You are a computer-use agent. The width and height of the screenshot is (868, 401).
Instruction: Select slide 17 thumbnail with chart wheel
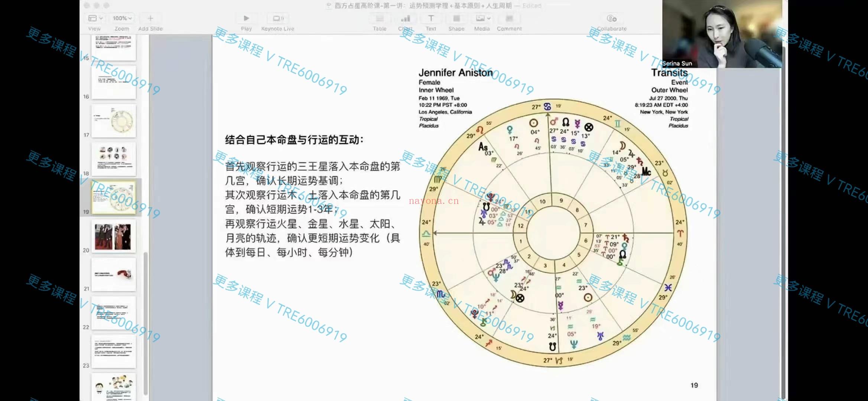click(x=114, y=121)
